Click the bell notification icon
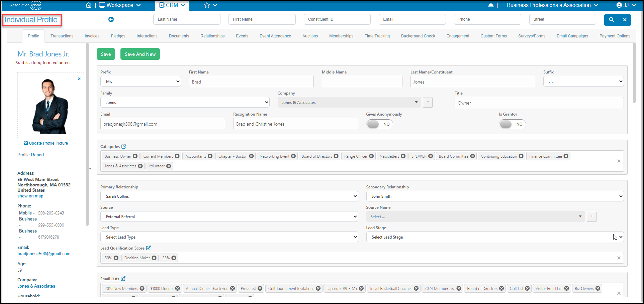Viewport: 644px width, 304px height. coord(491,5)
